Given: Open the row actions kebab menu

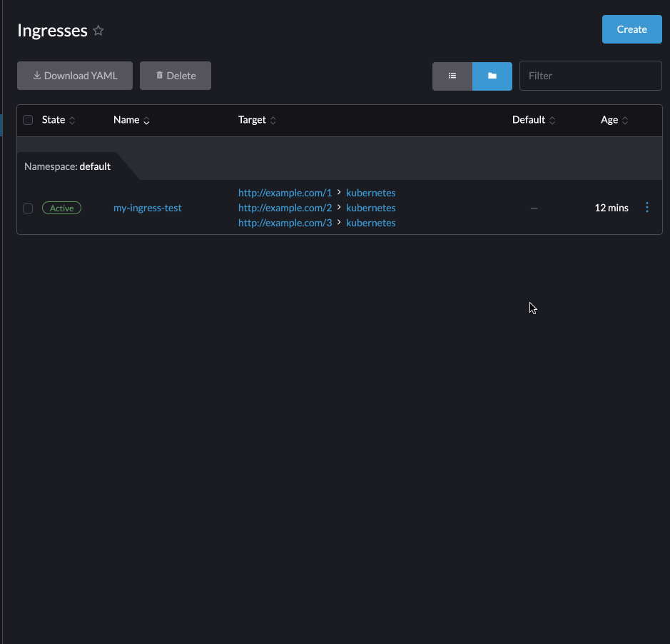Looking at the screenshot, I should pyautogui.click(x=647, y=208).
